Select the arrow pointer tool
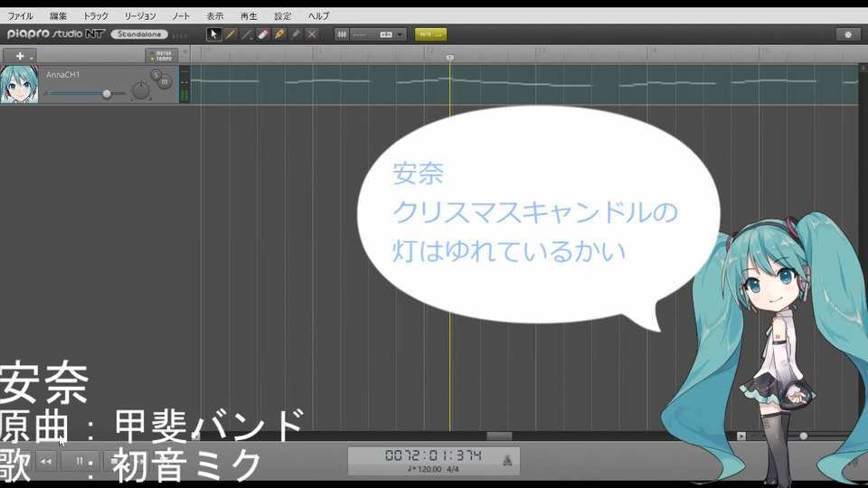The height and width of the screenshot is (488, 868). click(213, 34)
